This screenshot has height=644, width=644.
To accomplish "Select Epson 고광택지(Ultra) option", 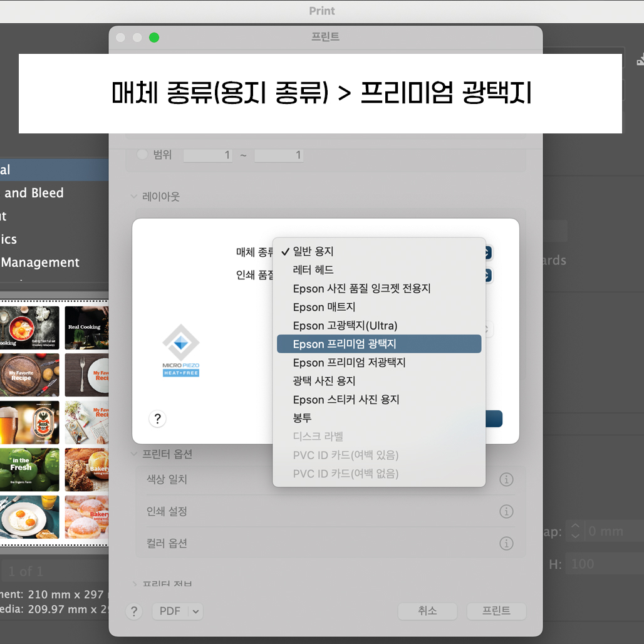I will tap(378, 325).
